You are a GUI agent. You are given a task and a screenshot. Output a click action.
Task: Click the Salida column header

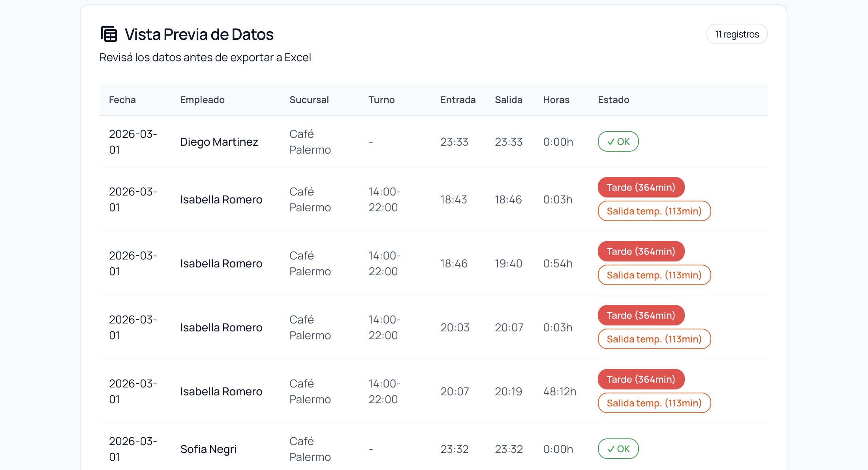tap(509, 100)
